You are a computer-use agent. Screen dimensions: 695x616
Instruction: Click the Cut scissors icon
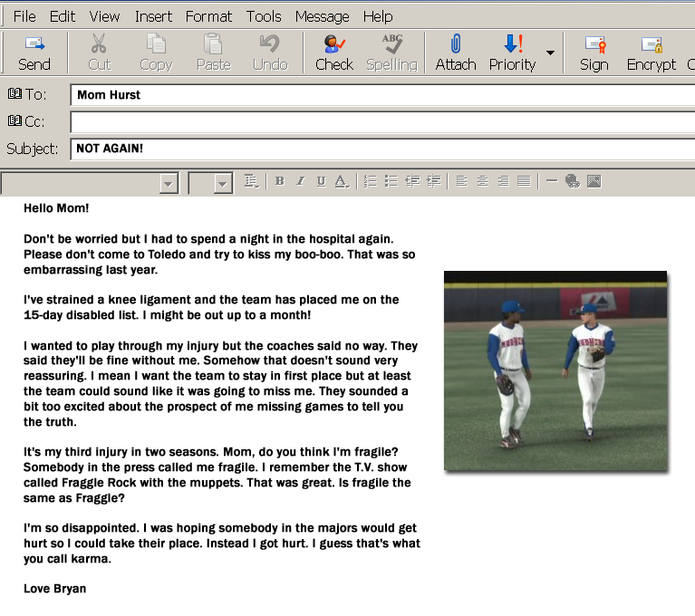coord(99,43)
